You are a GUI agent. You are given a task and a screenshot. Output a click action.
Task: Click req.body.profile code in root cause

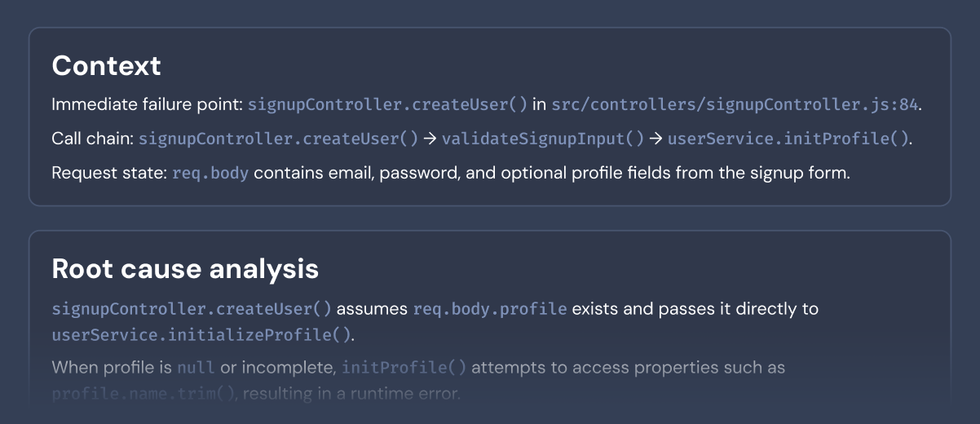tap(489, 309)
